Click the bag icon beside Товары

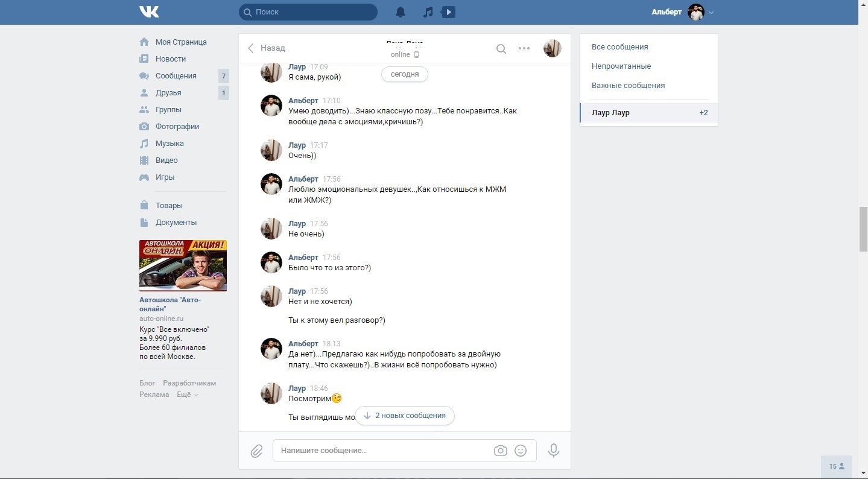click(x=144, y=206)
